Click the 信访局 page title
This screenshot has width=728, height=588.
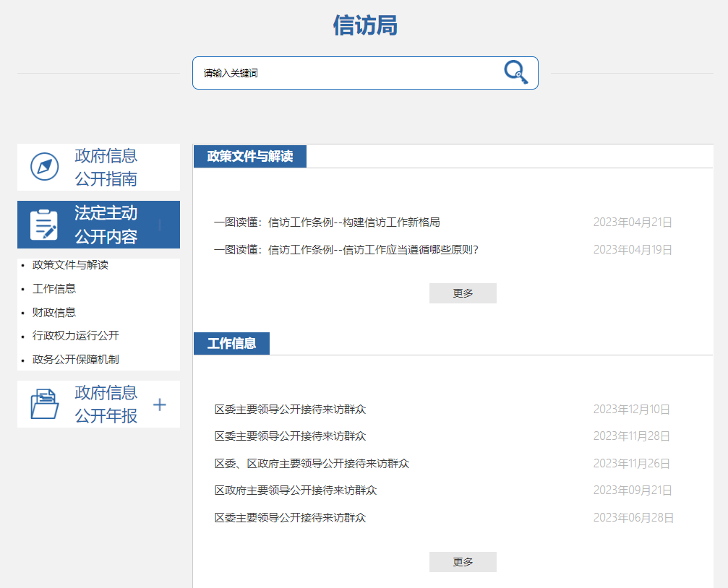[365, 25]
